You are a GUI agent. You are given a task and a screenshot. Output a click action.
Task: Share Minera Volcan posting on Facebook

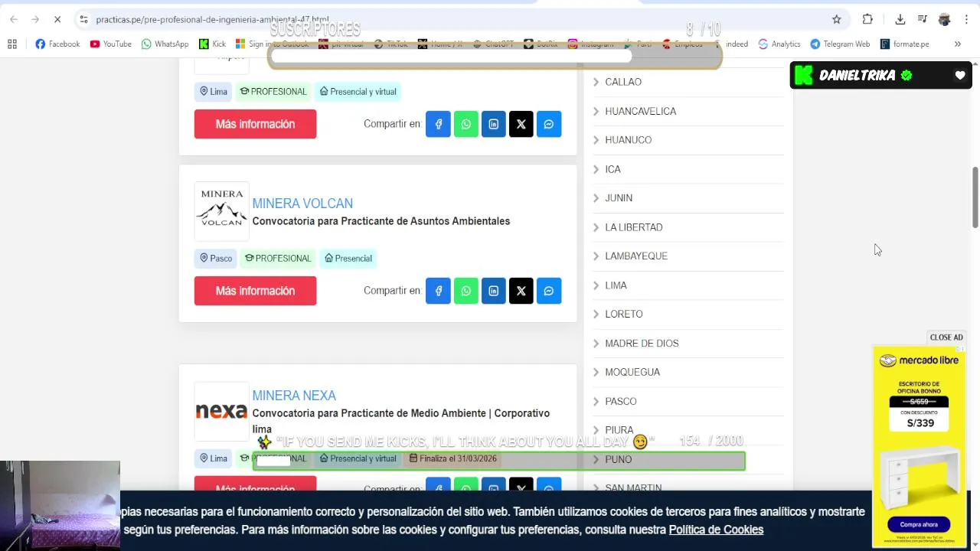pos(439,291)
